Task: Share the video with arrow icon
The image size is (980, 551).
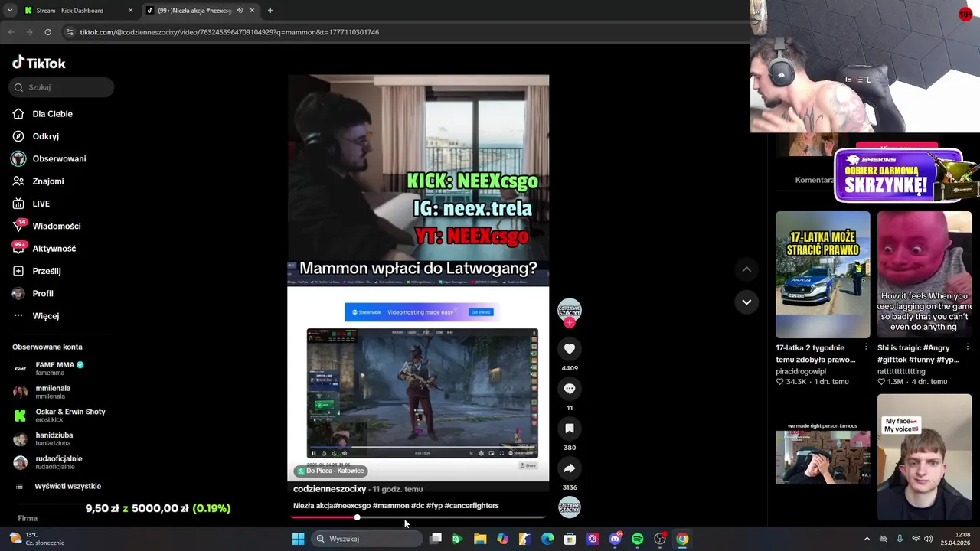Action: coord(570,468)
